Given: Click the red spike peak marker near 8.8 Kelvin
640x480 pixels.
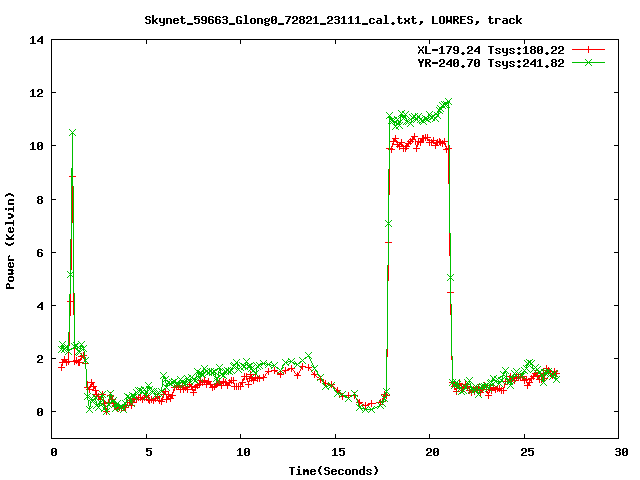Looking at the screenshot, I should click(72, 176).
